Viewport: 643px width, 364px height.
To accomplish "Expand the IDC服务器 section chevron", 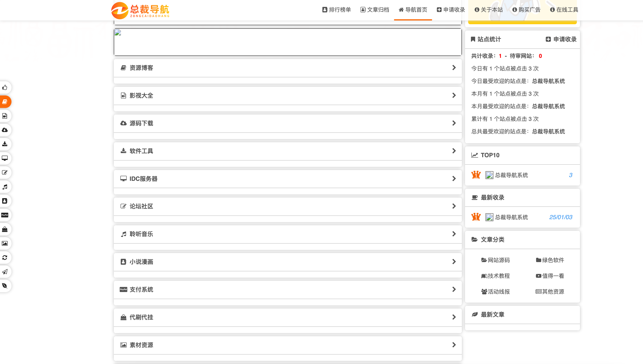I will click(454, 178).
